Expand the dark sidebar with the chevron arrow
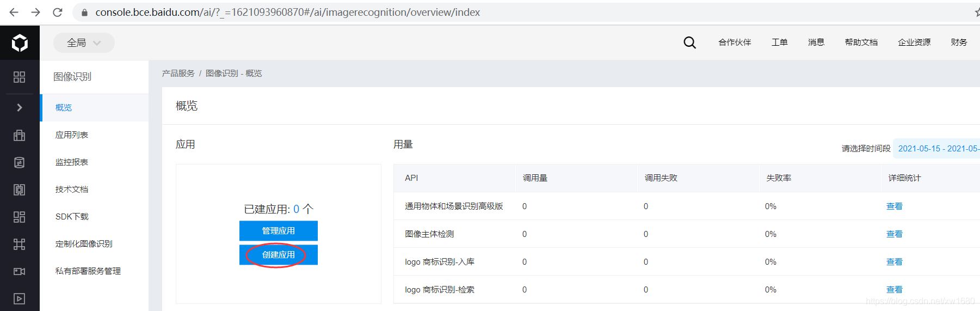Screen dimensions: 980x311 tap(19, 107)
